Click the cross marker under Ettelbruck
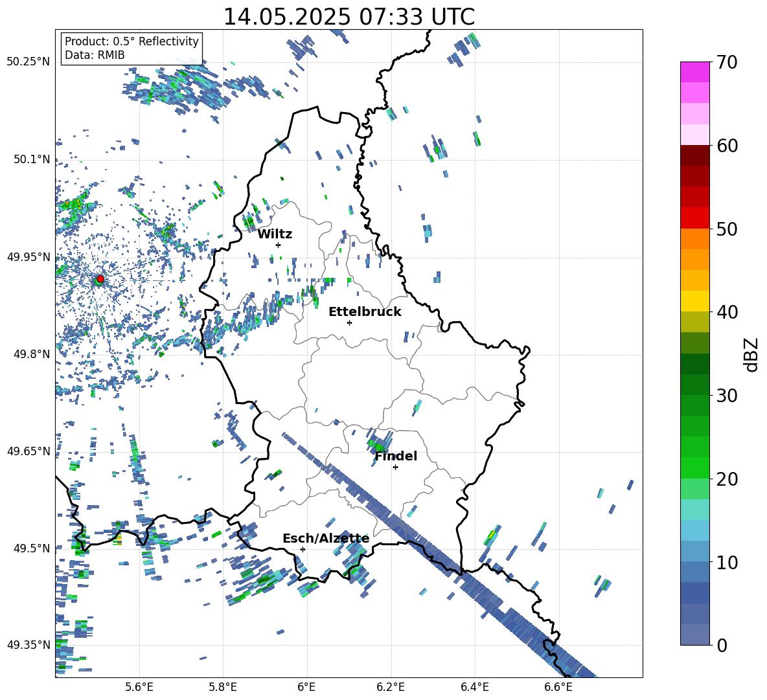Image resolution: width=767 pixels, height=700 pixels. 349,322
